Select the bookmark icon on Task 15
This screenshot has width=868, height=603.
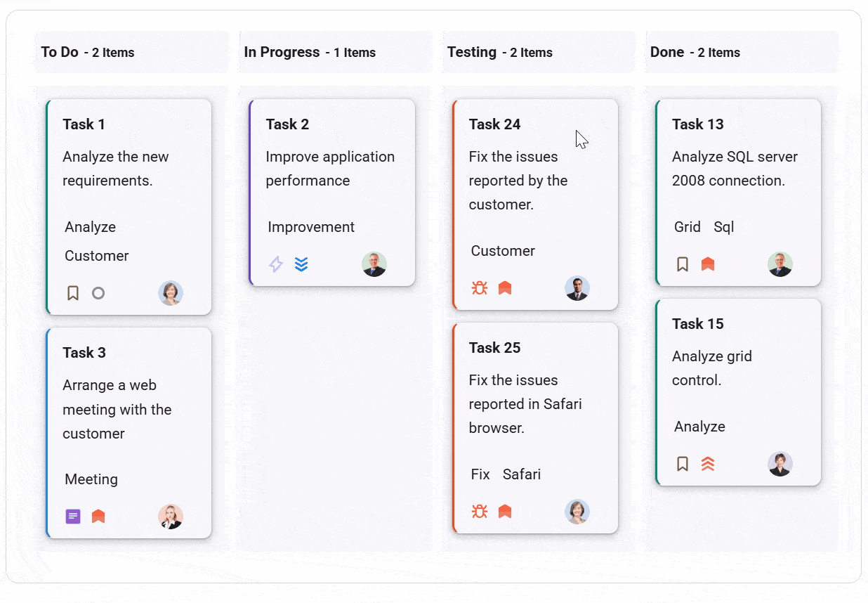click(683, 464)
